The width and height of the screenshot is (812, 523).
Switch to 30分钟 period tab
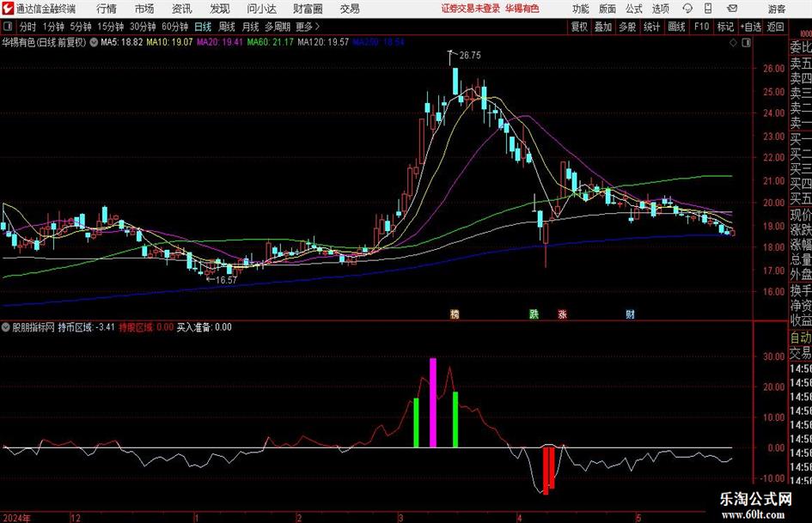click(x=143, y=27)
